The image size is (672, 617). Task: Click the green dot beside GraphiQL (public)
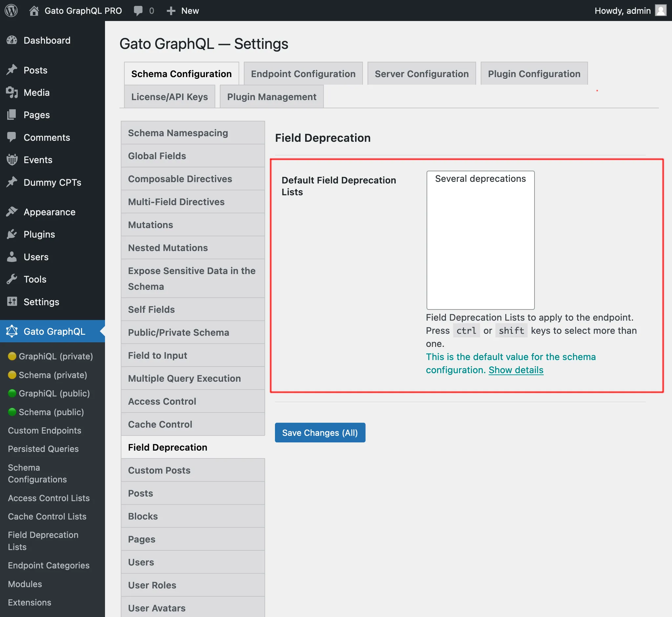coord(12,393)
